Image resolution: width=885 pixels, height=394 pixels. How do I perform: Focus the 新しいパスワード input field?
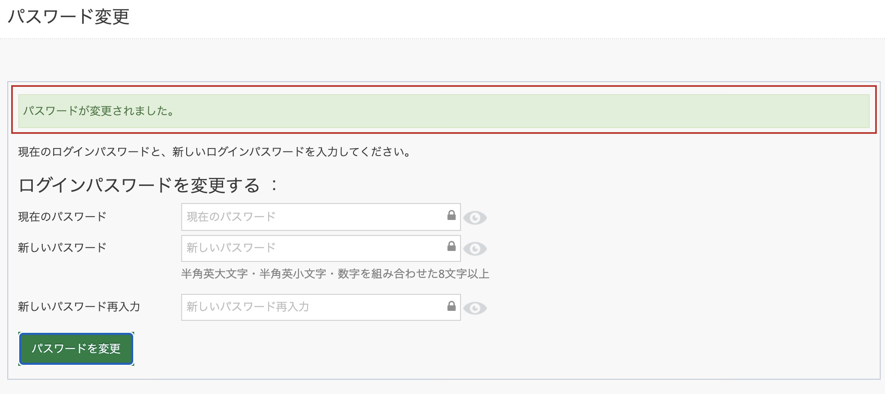321,248
